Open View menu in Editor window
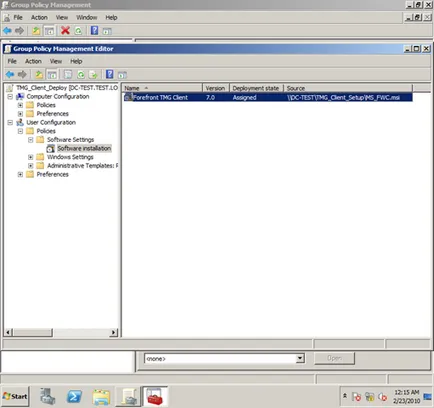The height and width of the screenshot is (408, 434). point(56,61)
